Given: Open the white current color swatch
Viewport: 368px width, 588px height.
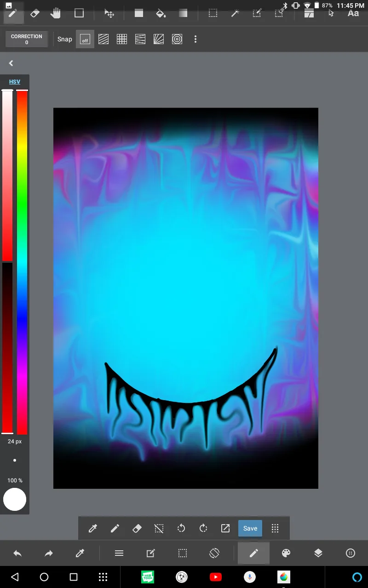Looking at the screenshot, I should tap(15, 500).
